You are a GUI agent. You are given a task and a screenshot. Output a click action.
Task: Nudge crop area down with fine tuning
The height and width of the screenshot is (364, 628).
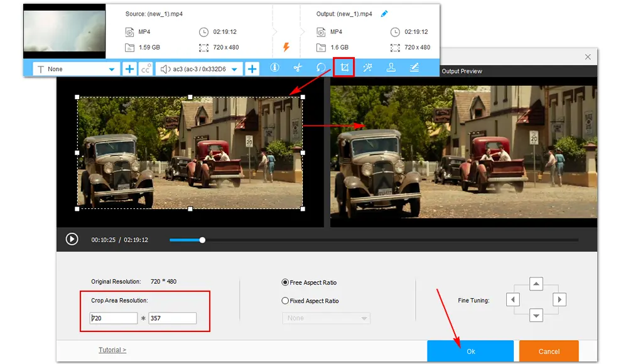coord(536,315)
